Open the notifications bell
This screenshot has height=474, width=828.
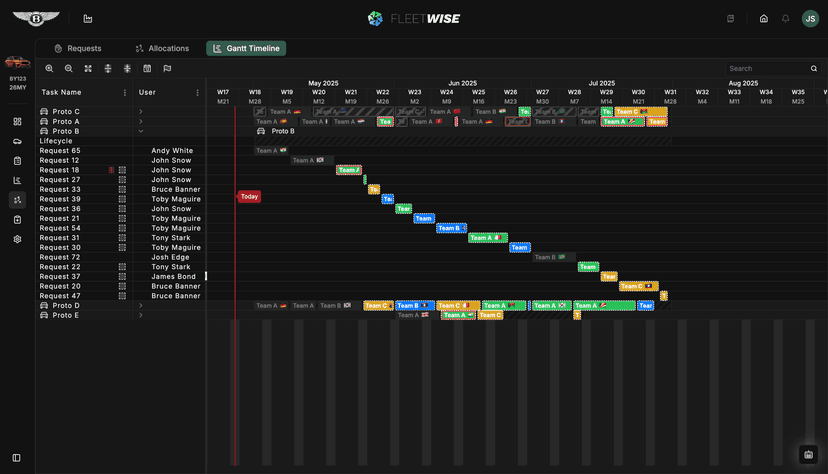point(786,18)
